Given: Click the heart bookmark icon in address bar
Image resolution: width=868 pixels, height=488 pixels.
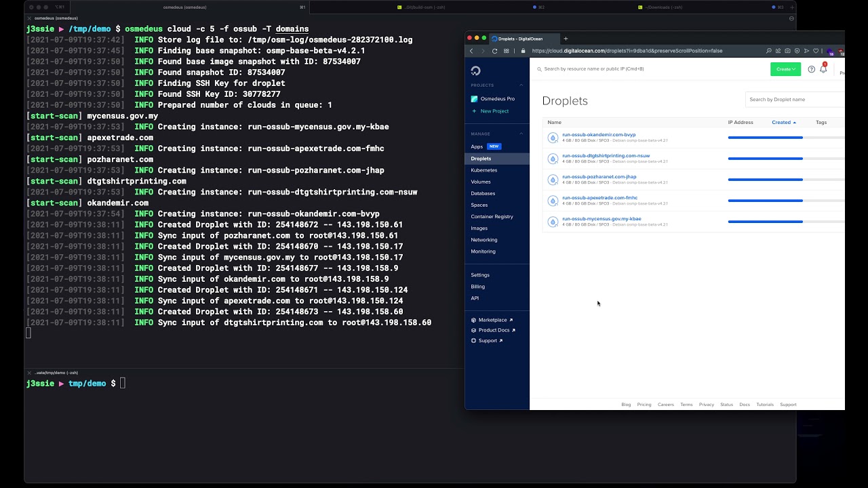Looking at the screenshot, I should click(x=816, y=51).
